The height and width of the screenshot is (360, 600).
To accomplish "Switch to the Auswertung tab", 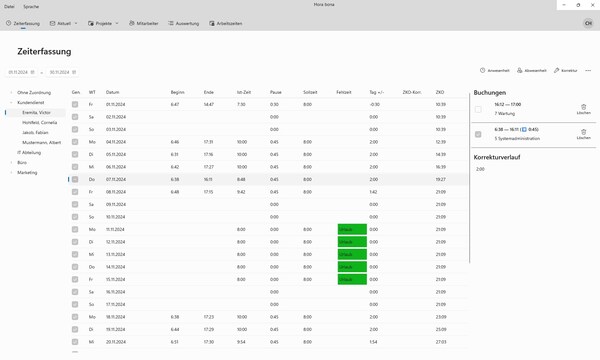I will (x=184, y=23).
